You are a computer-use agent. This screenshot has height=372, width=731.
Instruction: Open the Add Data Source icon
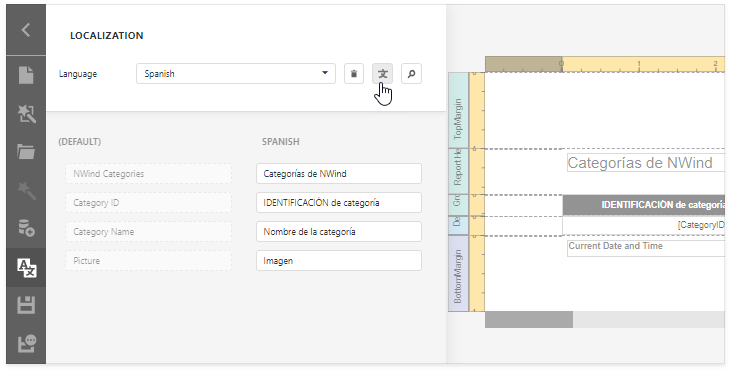[26, 228]
